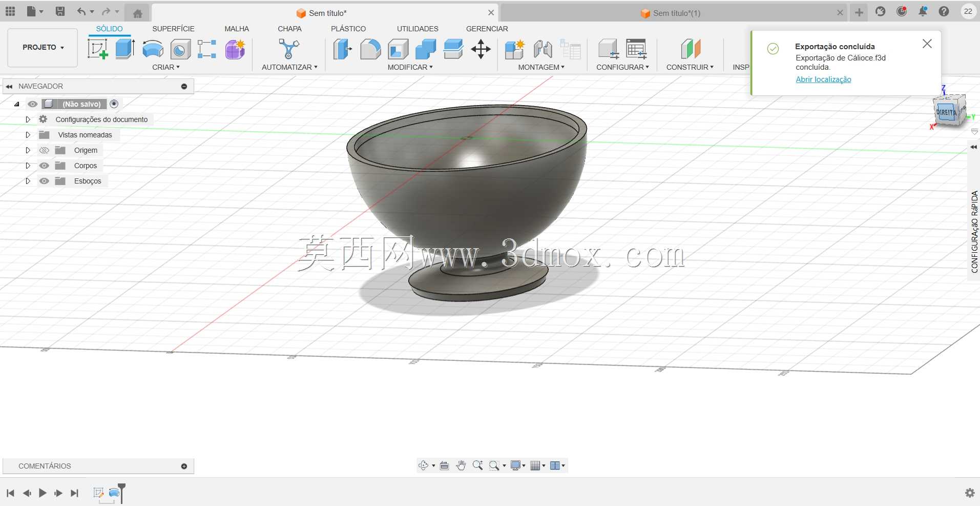Open the Help question mark icon
980x506 pixels.
pyautogui.click(x=944, y=11)
